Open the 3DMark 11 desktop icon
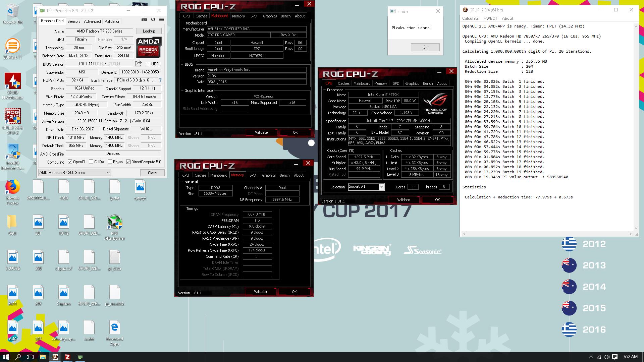644x362 pixels. [x=13, y=49]
